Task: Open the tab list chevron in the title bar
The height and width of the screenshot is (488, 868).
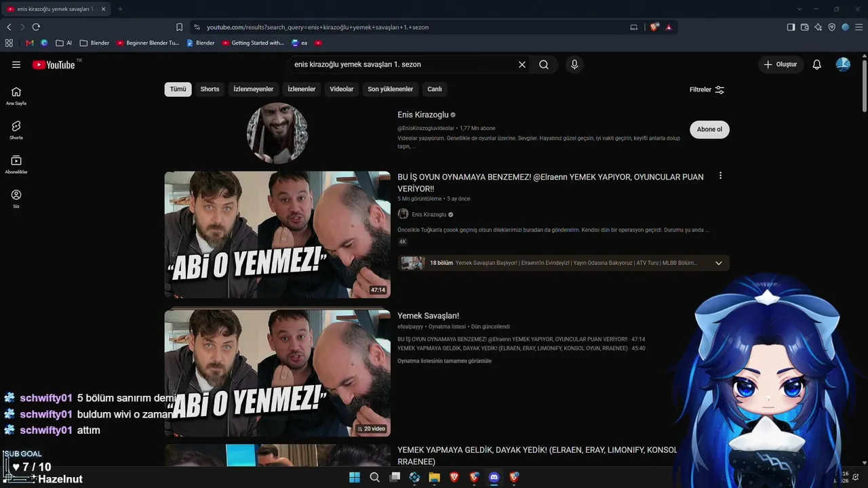Action: point(800,9)
